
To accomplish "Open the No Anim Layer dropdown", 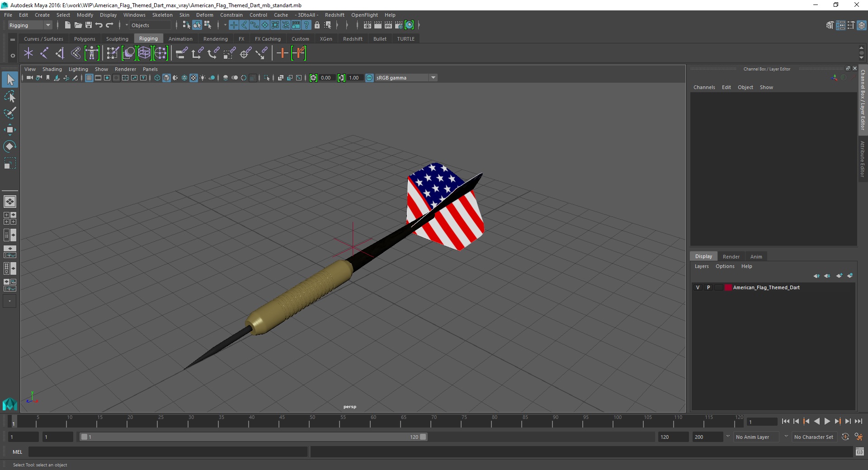I will [756, 437].
